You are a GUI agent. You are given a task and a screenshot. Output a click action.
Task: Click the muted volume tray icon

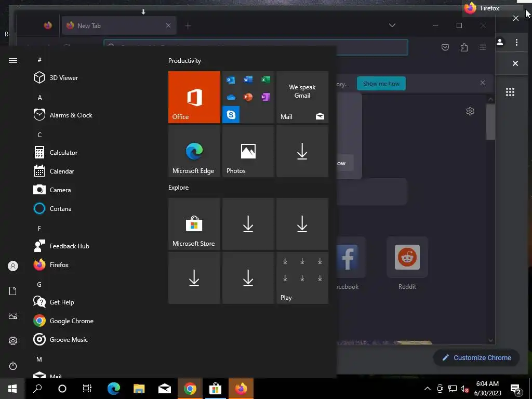click(465, 389)
